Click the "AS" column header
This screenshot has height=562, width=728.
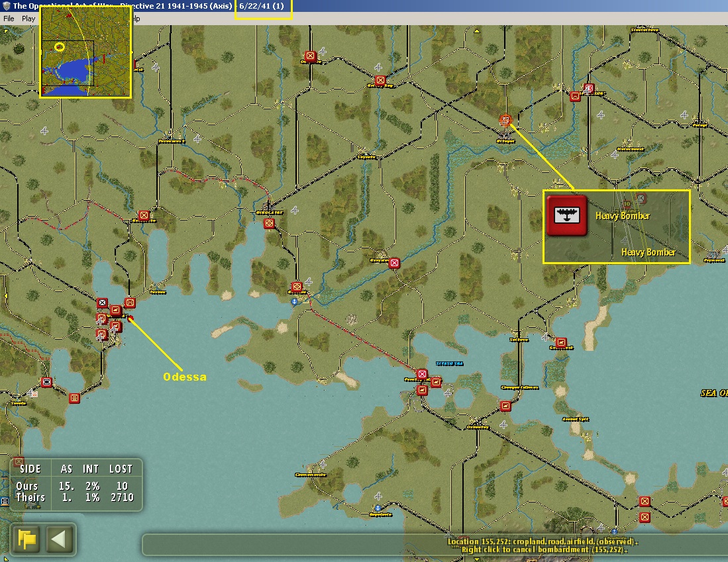(x=66, y=469)
